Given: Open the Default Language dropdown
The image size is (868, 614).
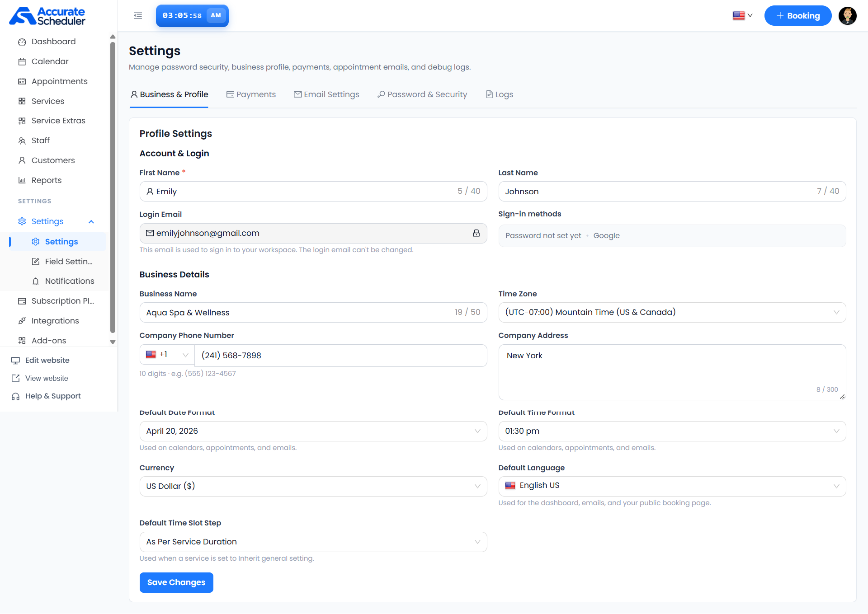Looking at the screenshot, I should 672,486.
